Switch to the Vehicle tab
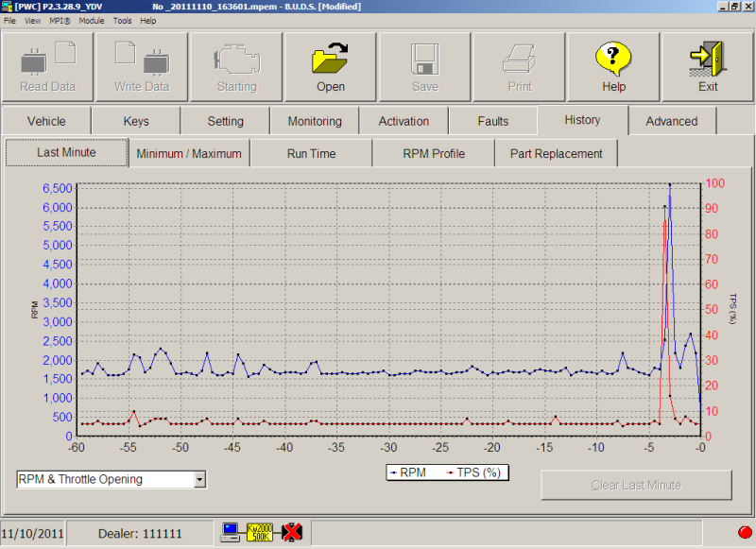The image size is (756, 549). [46, 121]
